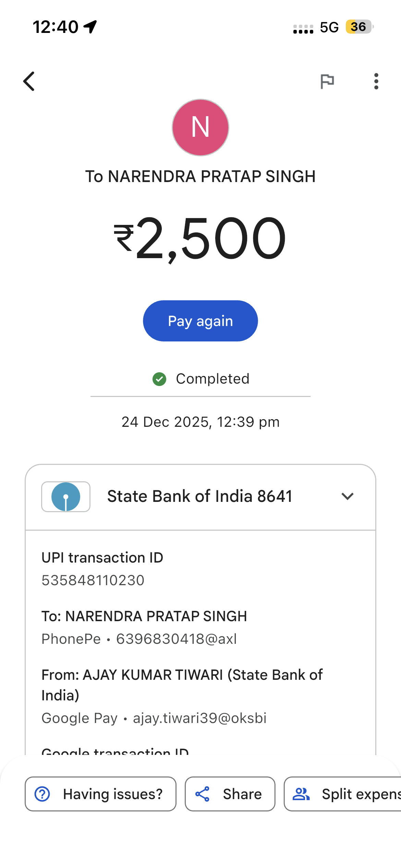Open the three-dot more options menu
401x868 pixels.
376,81
